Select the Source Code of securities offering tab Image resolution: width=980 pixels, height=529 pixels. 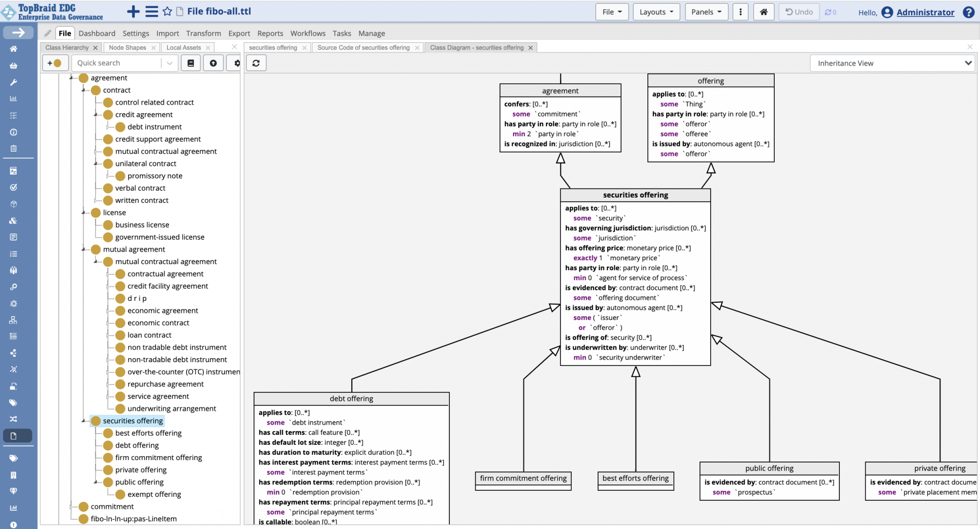(363, 48)
